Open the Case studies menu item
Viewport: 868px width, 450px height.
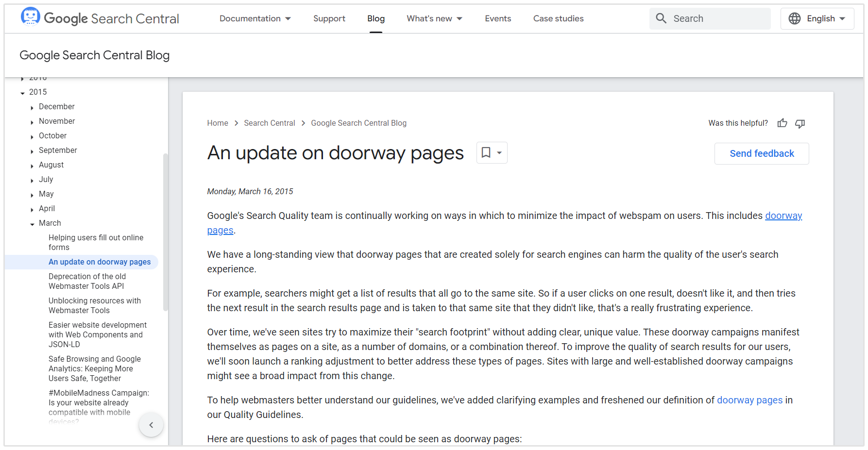point(558,18)
